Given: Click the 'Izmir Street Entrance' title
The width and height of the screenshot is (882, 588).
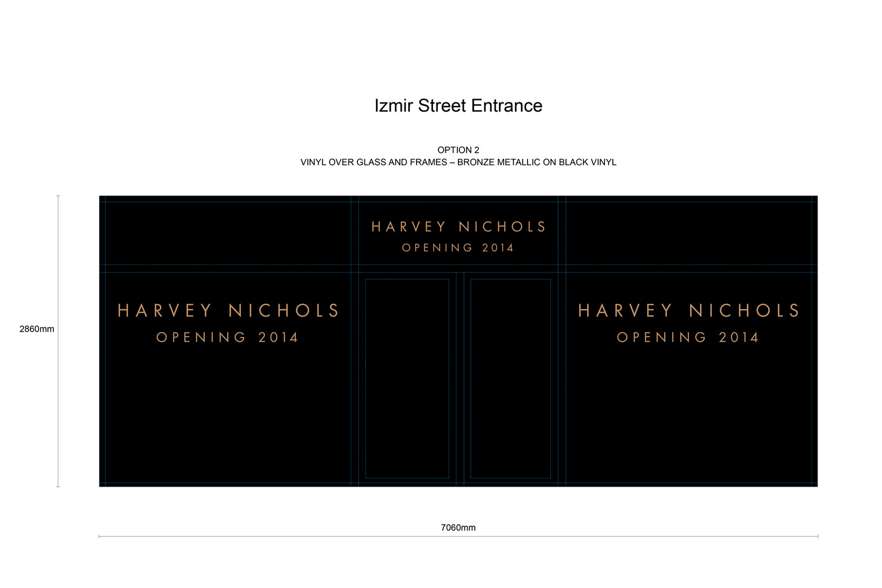Looking at the screenshot, I should click(x=458, y=106).
